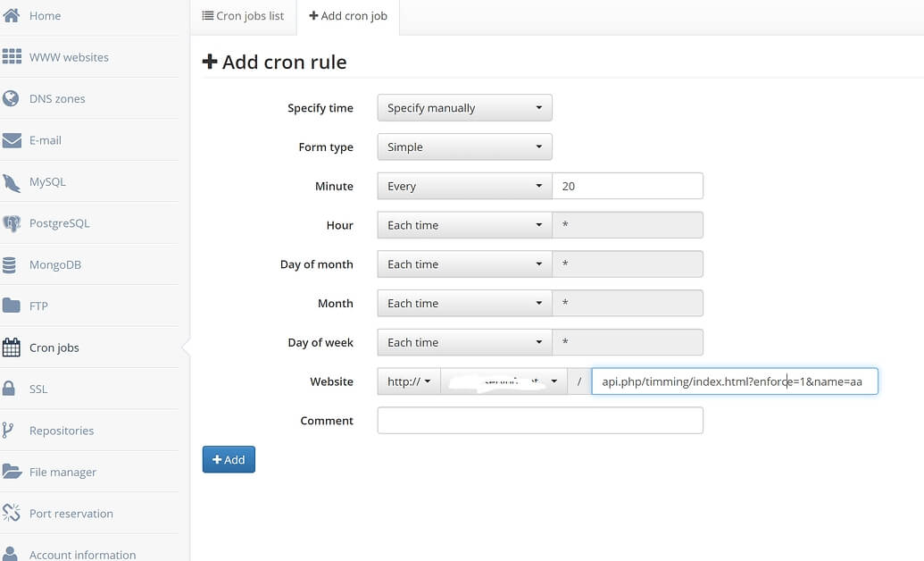The image size is (924, 561).
Task: Click the Repositories branch icon
Action: tap(8, 431)
